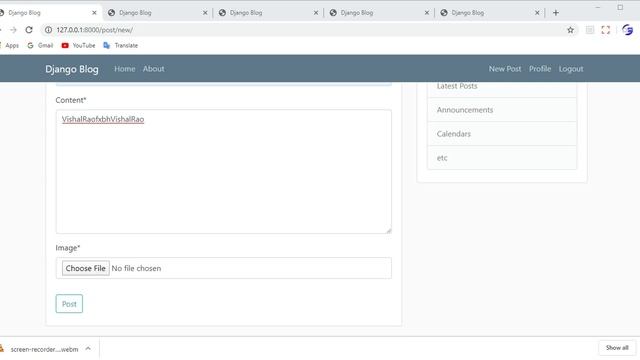Click inside the Content text area
The width and height of the screenshot is (640, 360).
click(x=224, y=171)
